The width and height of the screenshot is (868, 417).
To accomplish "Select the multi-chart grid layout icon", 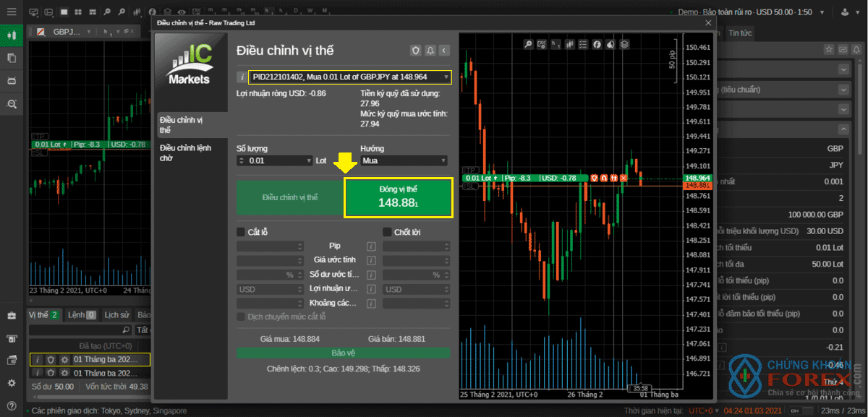I will [78, 12].
